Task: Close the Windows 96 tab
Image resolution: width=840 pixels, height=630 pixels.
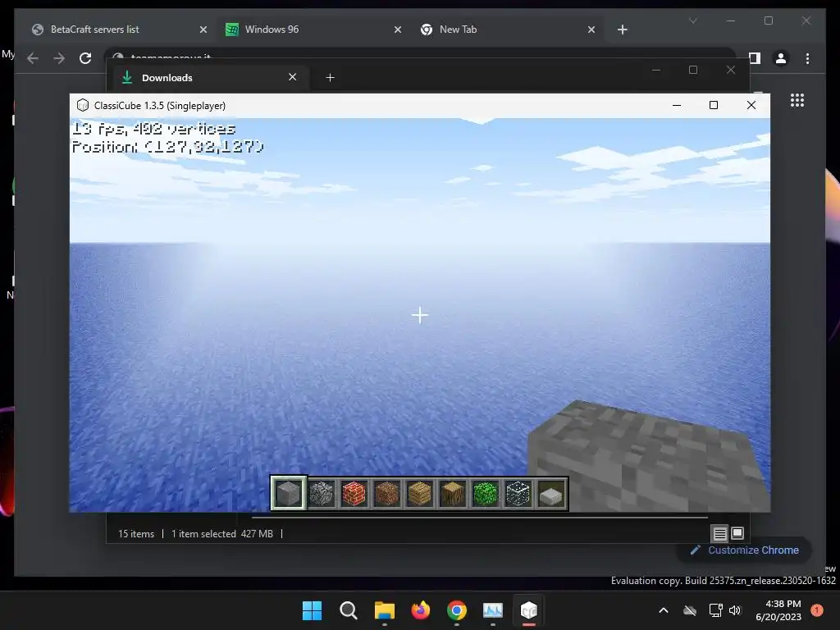Action: coord(398,30)
